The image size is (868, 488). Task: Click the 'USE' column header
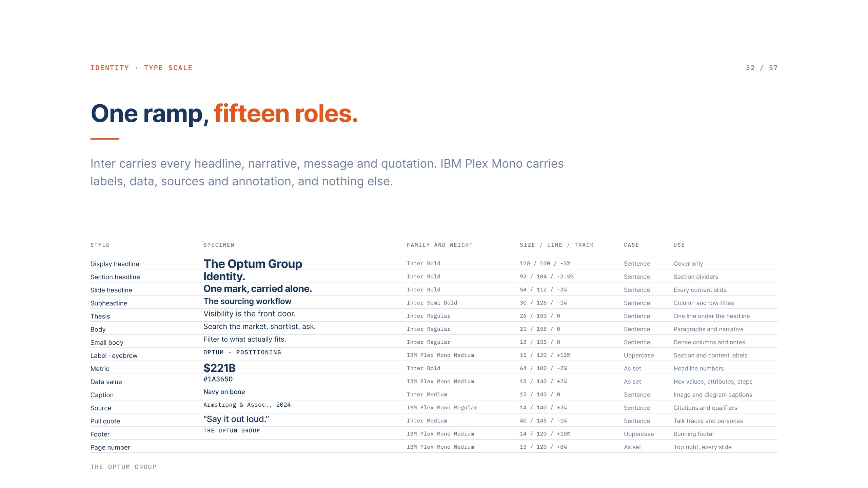679,245
